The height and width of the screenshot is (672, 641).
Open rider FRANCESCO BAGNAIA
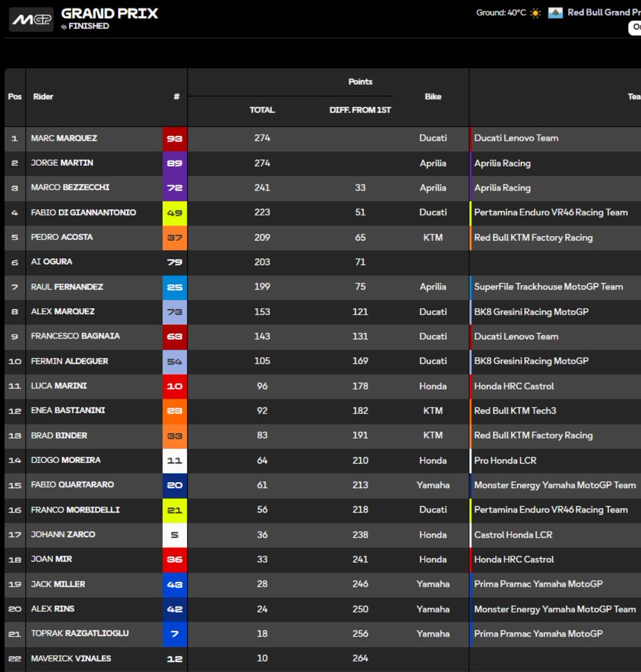pos(75,336)
